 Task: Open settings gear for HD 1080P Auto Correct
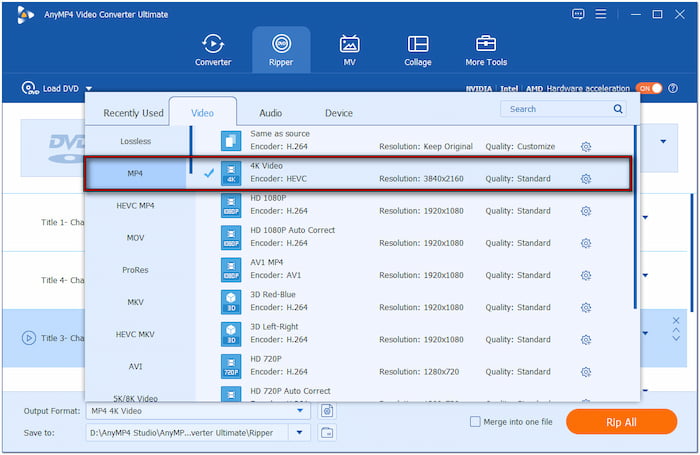tap(586, 243)
